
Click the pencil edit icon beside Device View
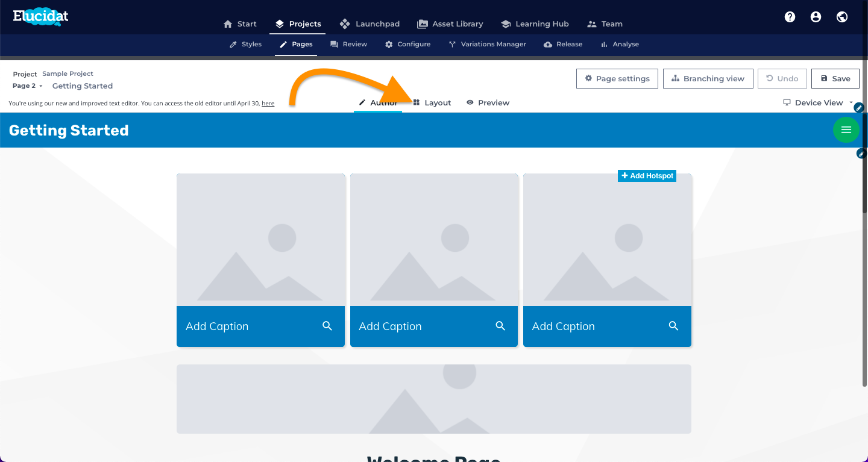coord(859,107)
